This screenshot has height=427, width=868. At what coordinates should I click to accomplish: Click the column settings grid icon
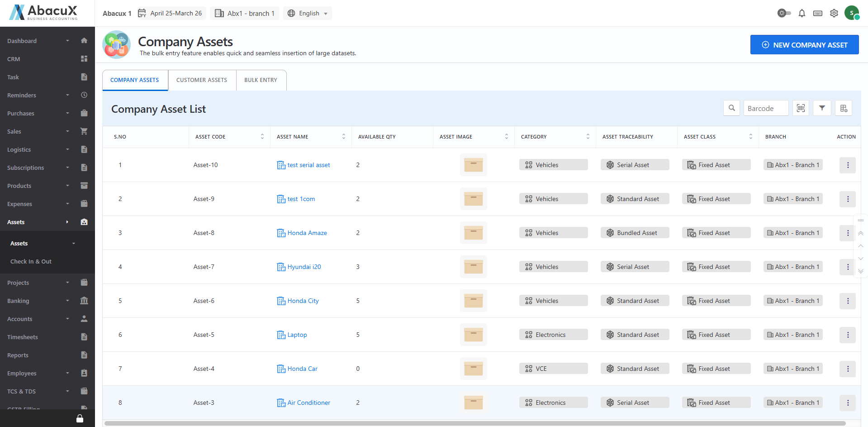click(x=844, y=108)
